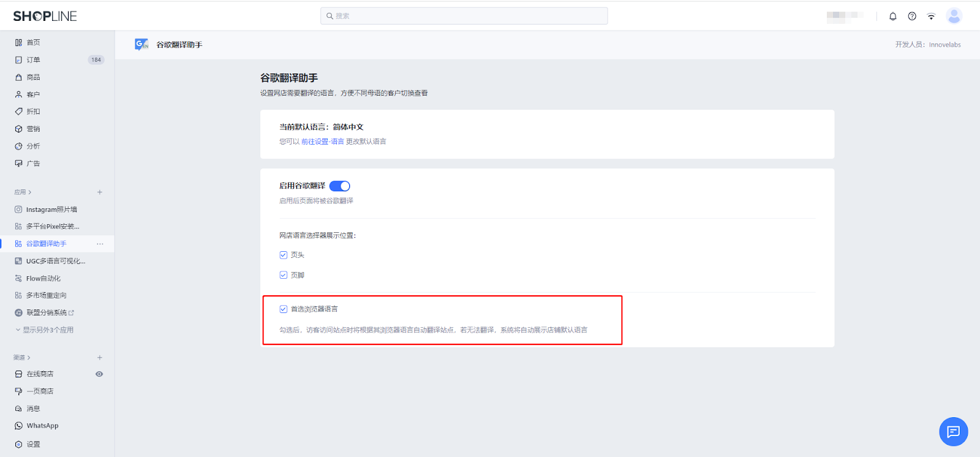Expand the 渠道 section header
Screen dimensions: 980x457
coord(22,358)
